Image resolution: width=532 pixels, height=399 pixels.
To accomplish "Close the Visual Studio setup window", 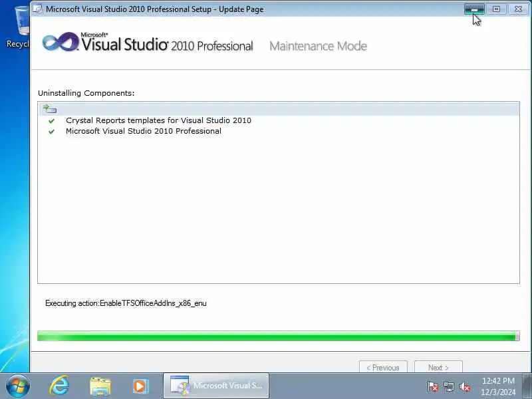I will [x=518, y=9].
